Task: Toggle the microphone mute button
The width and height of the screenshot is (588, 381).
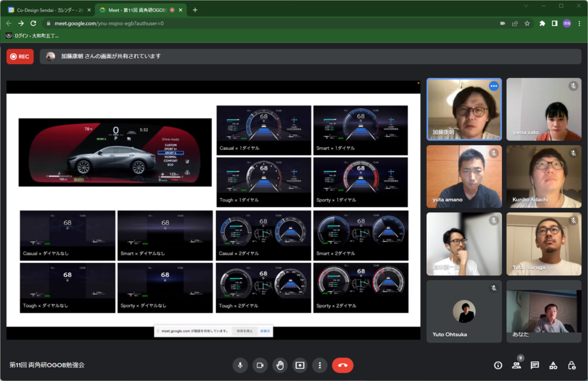Action: tap(241, 365)
